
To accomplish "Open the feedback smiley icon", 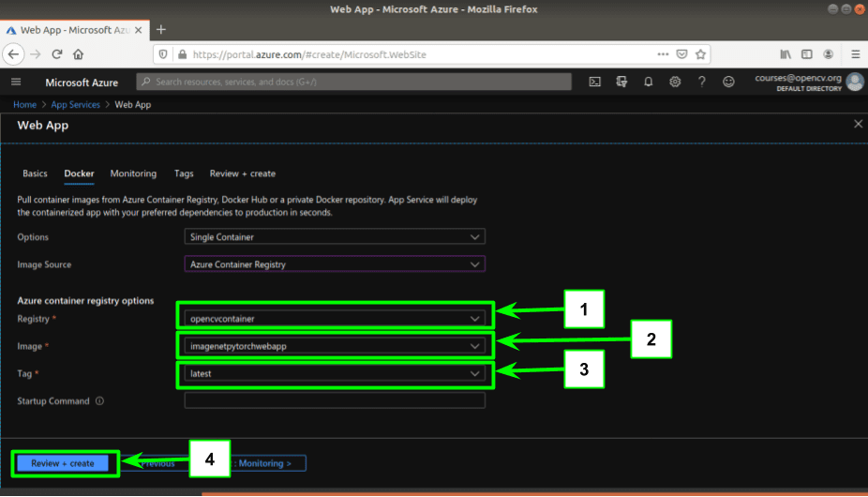I will click(x=728, y=82).
